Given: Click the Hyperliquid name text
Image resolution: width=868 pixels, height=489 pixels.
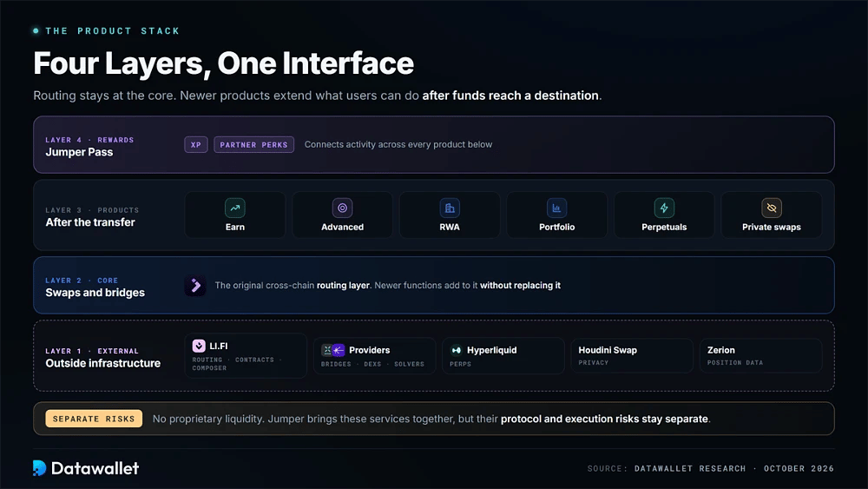Looking at the screenshot, I should point(491,350).
